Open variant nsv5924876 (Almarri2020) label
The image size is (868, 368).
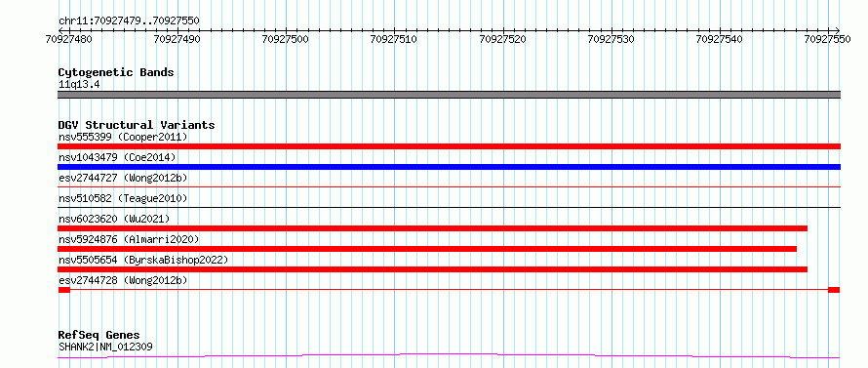129,239
